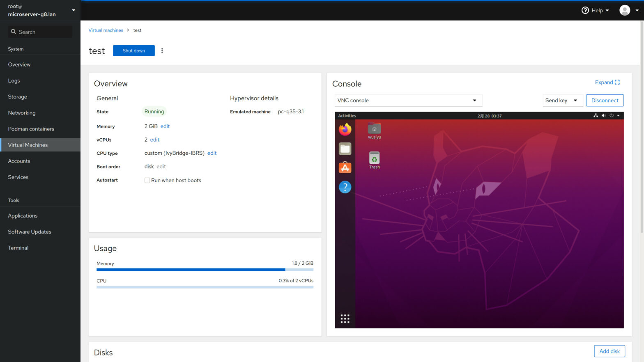Open the Trash desktop icon
Image resolution: width=644 pixels, height=362 pixels.
coord(374,160)
